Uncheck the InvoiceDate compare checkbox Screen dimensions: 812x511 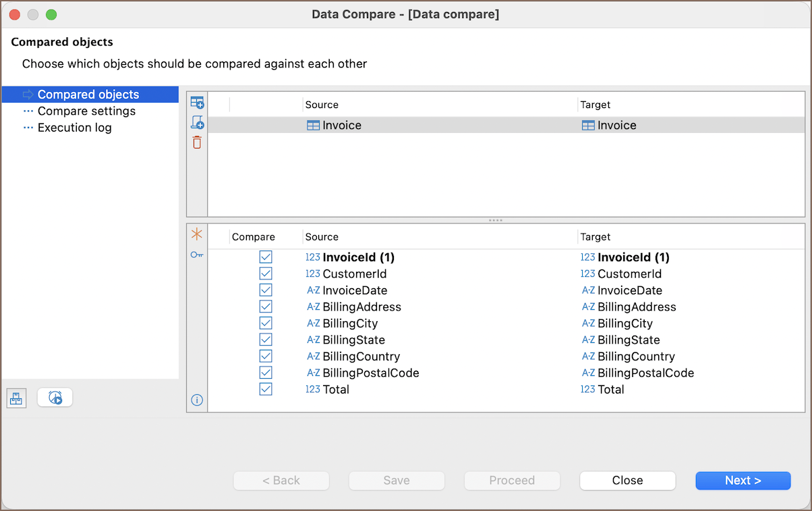266,290
